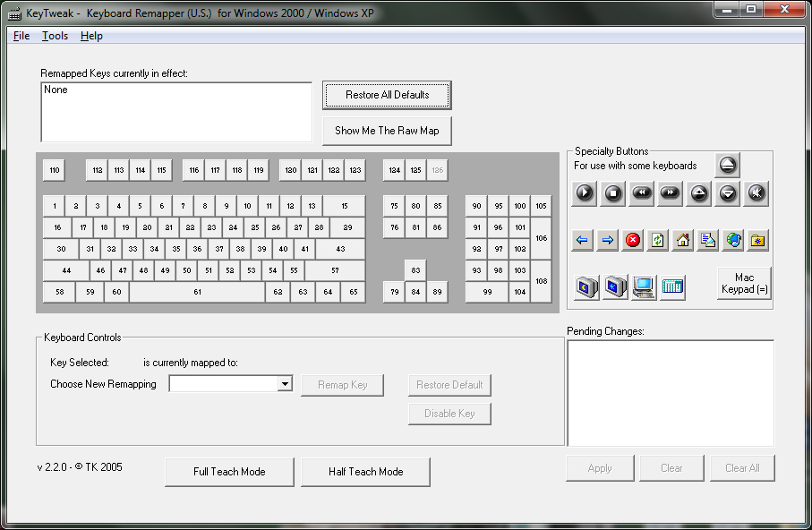Screen dimensions: 812x530
Task: Click the Eject specialty button
Action: (727, 165)
